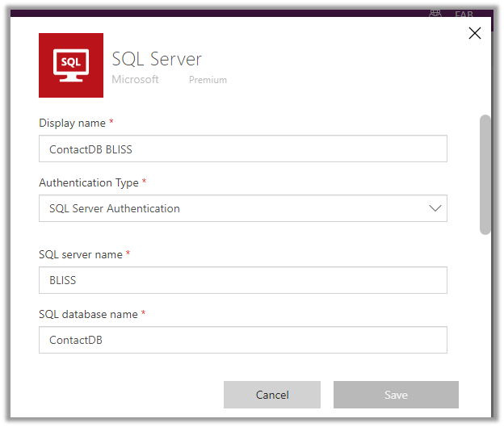Viewport: 504px width, 427px height.
Task: Click the Save button
Action: pyautogui.click(x=396, y=395)
